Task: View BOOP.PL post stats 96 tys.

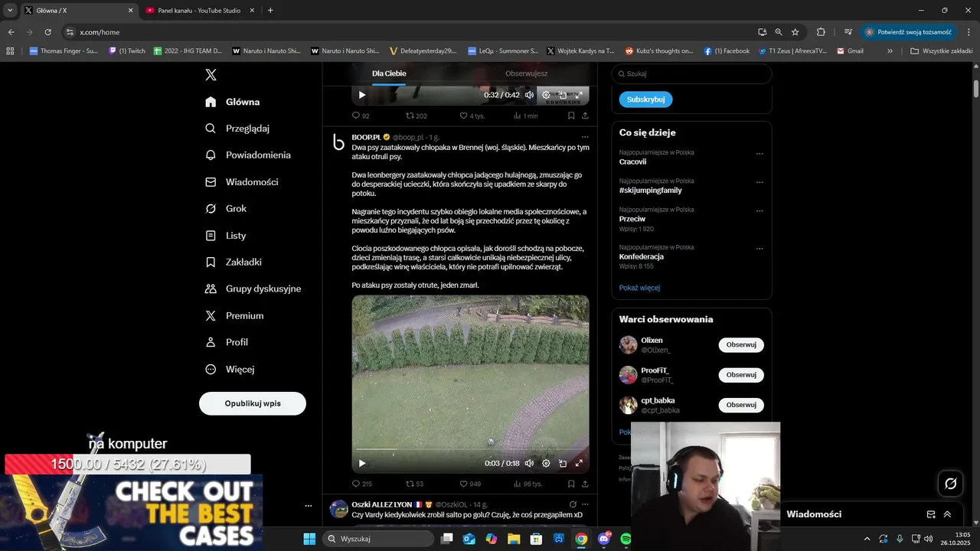Action: pyautogui.click(x=527, y=484)
